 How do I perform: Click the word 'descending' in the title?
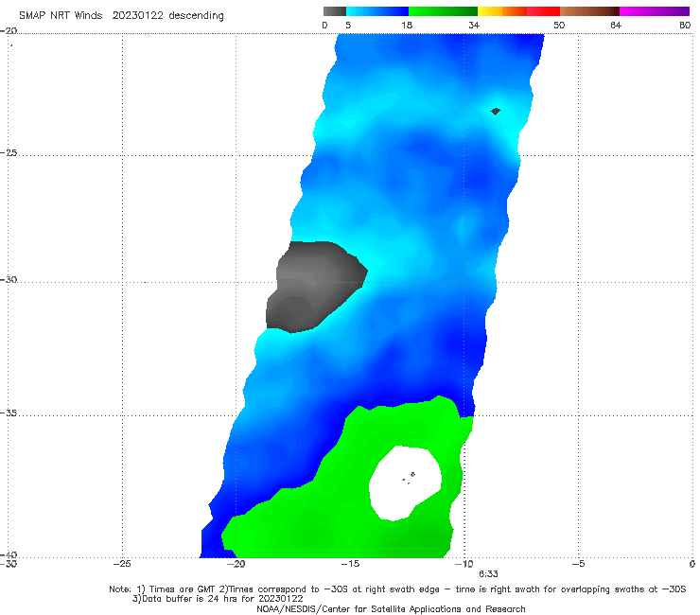coord(197,16)
